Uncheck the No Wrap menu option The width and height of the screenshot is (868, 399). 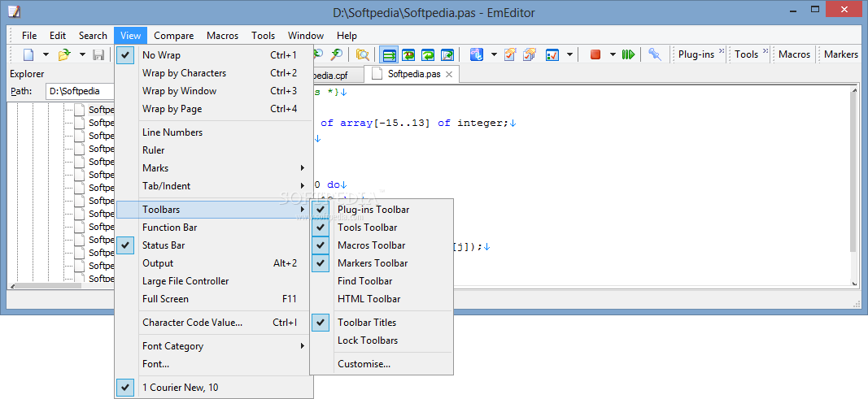tap(214, 55)
